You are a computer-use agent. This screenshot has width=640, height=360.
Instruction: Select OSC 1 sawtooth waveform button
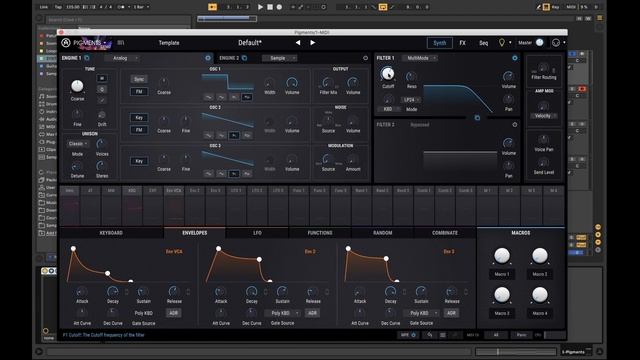[234, 97]
